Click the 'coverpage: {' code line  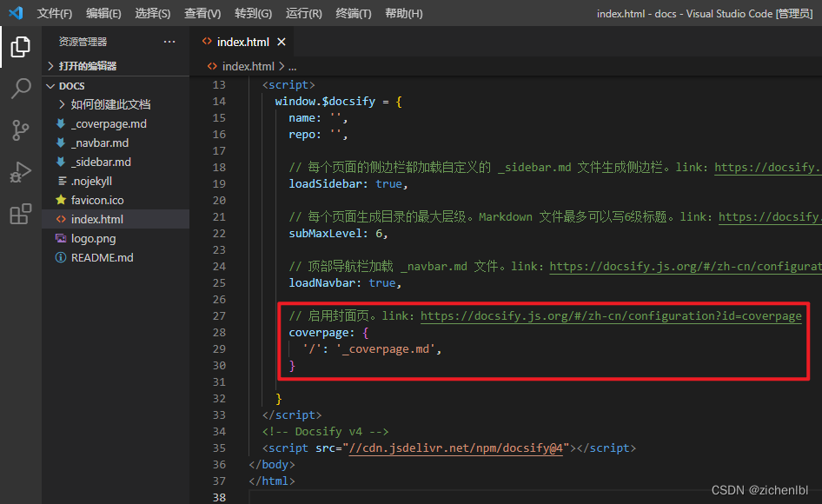328,333
